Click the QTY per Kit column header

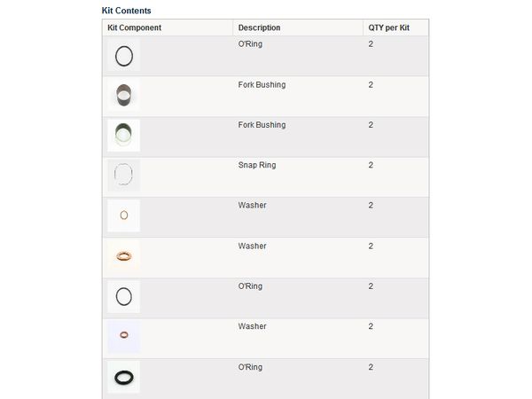pyautogui.click(x=388, y=28)
